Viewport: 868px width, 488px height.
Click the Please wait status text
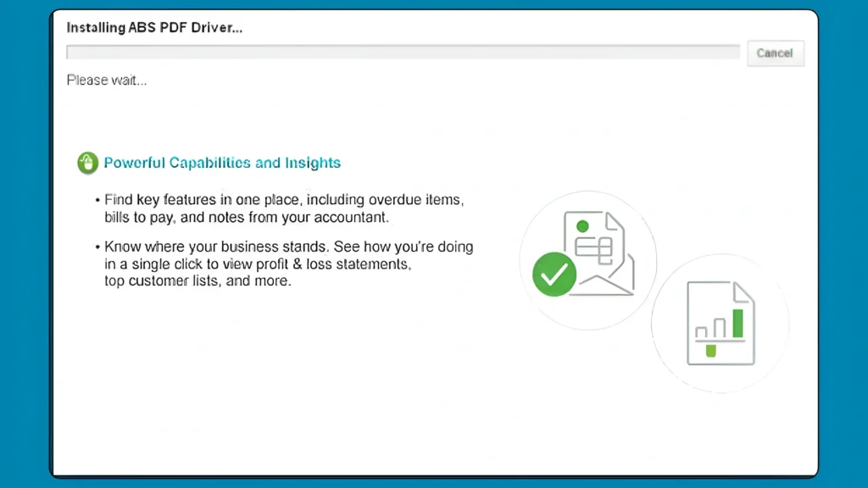pyautogui.click(x=107, y=80)
